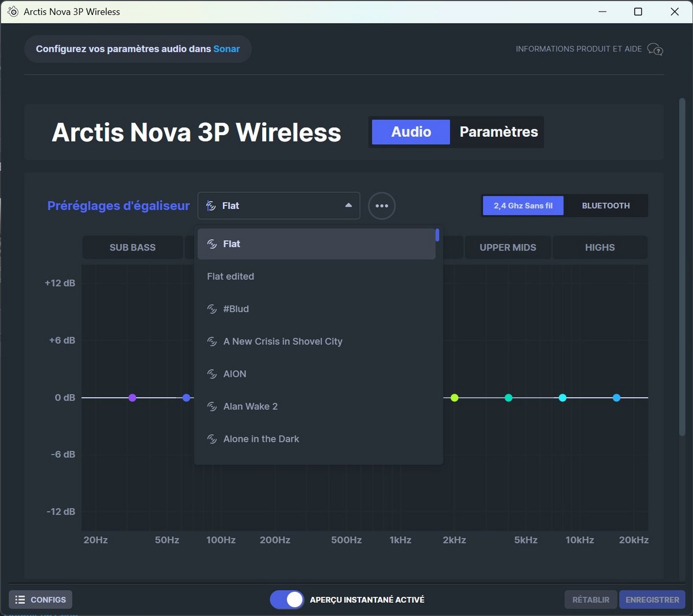693x616 pixels.
Task: Minimize the Arctis Nova 3P Wireless window
Action: [x=603, y=12]
